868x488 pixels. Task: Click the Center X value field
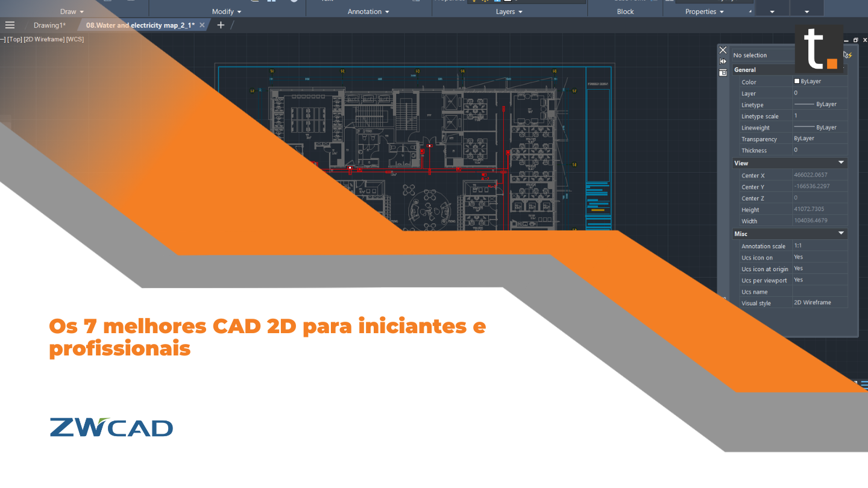coord(820,175)
